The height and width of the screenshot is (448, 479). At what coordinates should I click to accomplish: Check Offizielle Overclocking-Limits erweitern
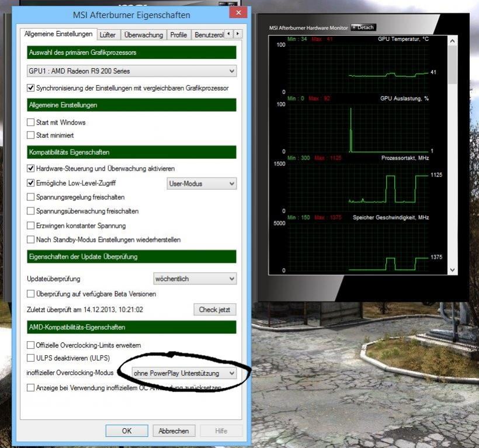30,345
